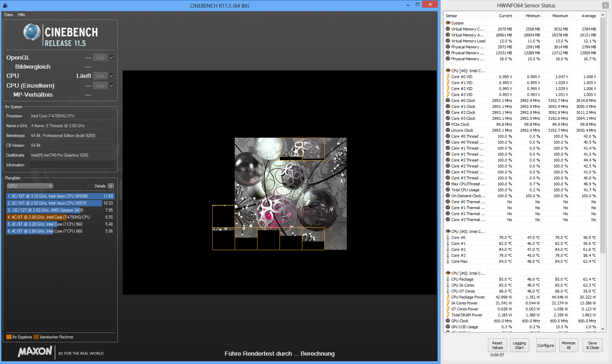Click the lightning icon for CPU Package Power

click(x=448, y=297)
